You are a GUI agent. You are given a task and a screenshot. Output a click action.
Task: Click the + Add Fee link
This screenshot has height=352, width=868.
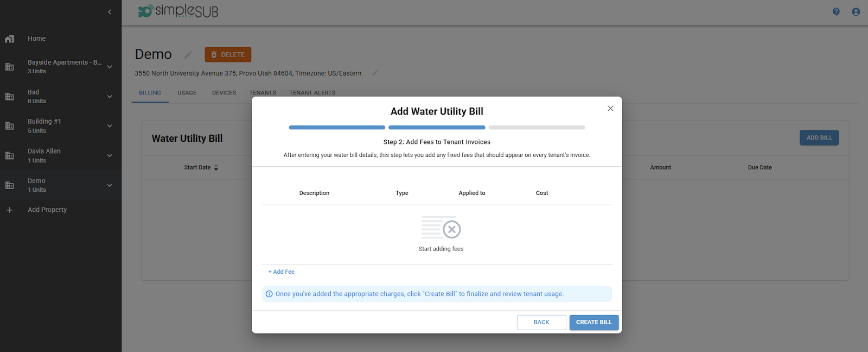[282, 272]
